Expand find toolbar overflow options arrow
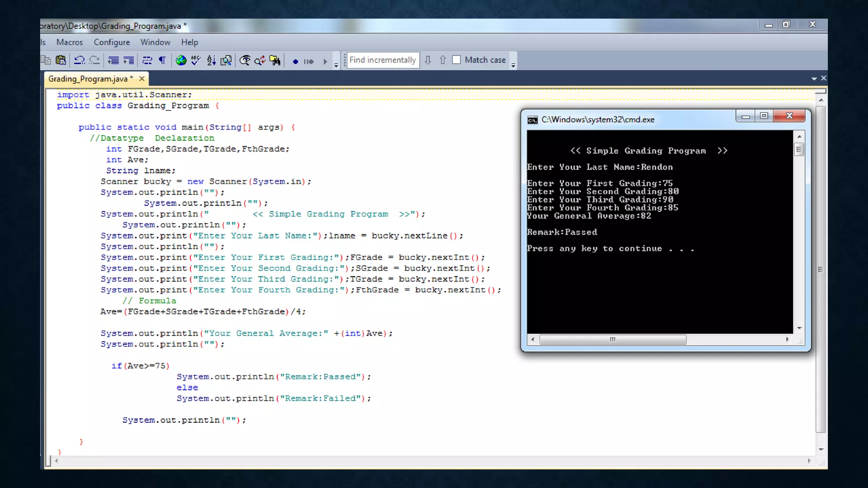 point(513,65)
